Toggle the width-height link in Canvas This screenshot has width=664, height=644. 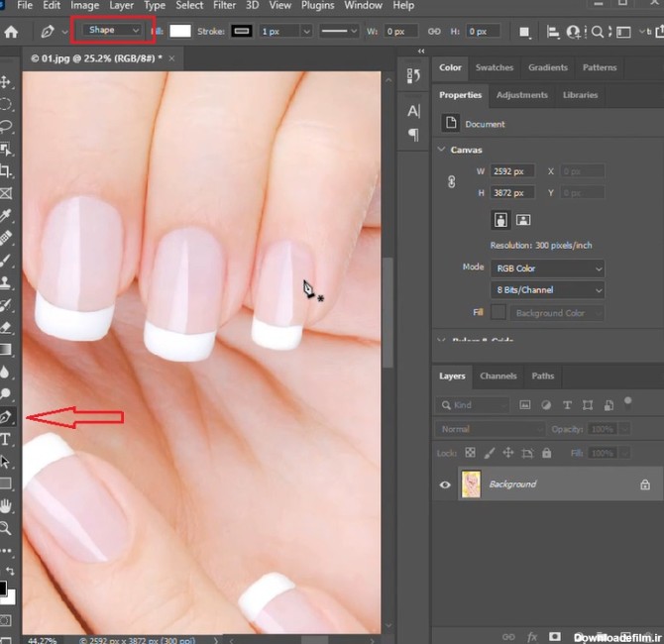(x=451, y=181)
